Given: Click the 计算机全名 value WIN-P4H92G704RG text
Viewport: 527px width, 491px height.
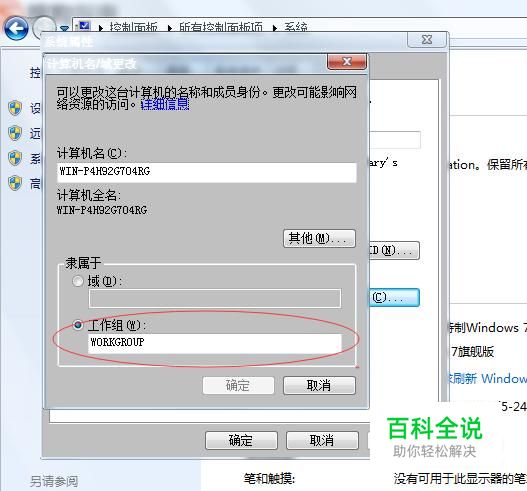Looking at the screenshot, I should tap(102, 210).
